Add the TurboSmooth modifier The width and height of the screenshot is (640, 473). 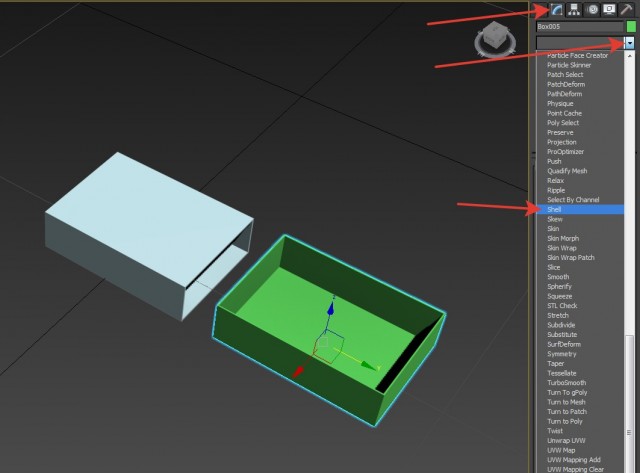click(x=567, y=383)
